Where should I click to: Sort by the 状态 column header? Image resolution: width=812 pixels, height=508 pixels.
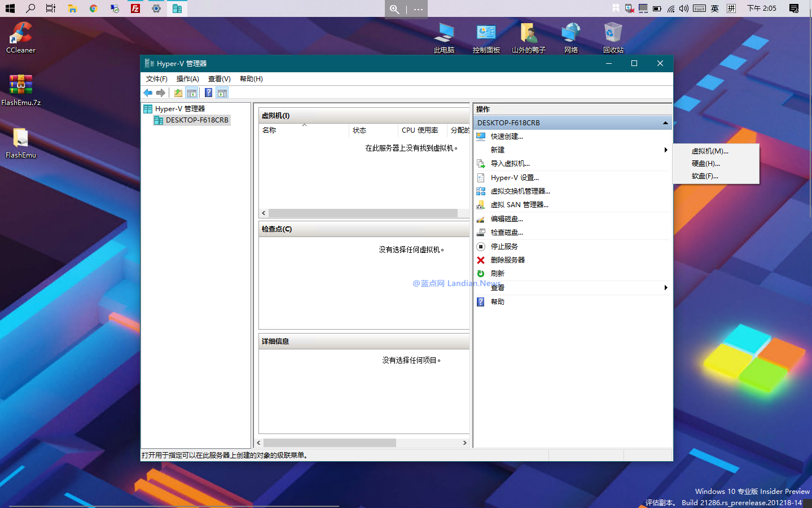[374, 130]
